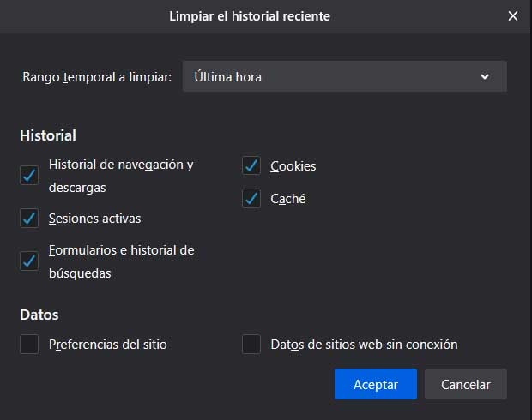Screen dimensions: 532x420
Task: Close the Limpiar el historial reciente dialog
Action: 513,15
